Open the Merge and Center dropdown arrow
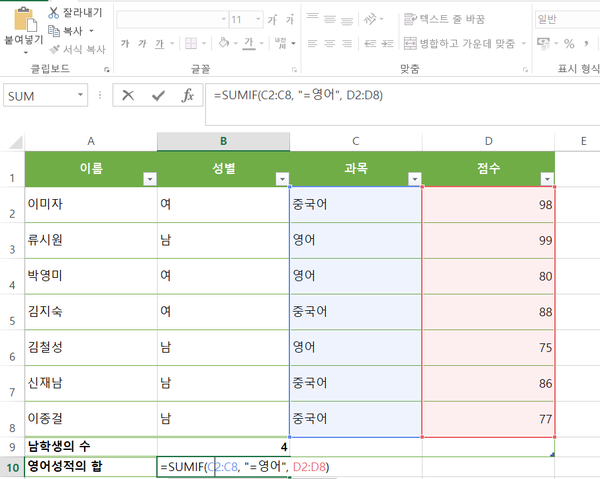The height and width of the screenshot is (479, 600). (524, 43)
